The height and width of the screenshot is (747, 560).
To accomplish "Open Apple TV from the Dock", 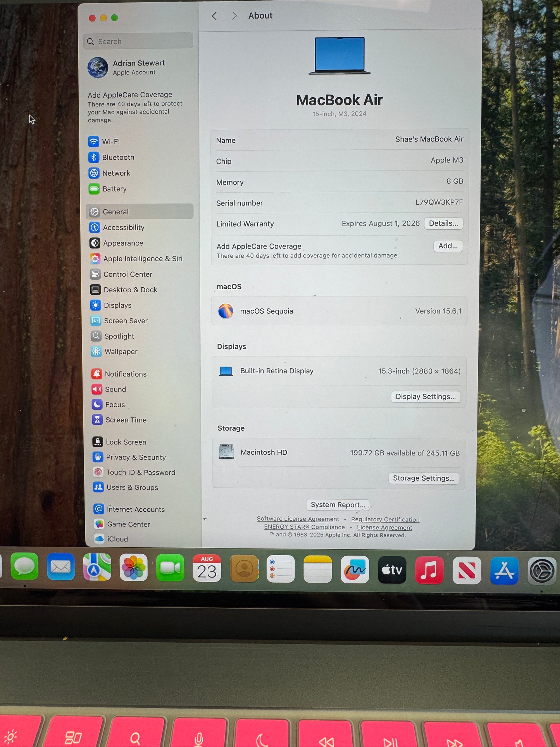I will (x=392, y=570).
